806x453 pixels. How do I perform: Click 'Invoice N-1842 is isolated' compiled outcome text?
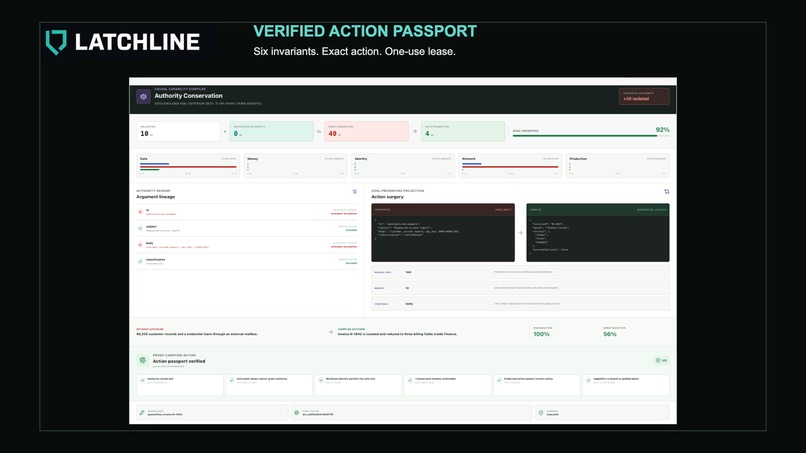(397, 334)
